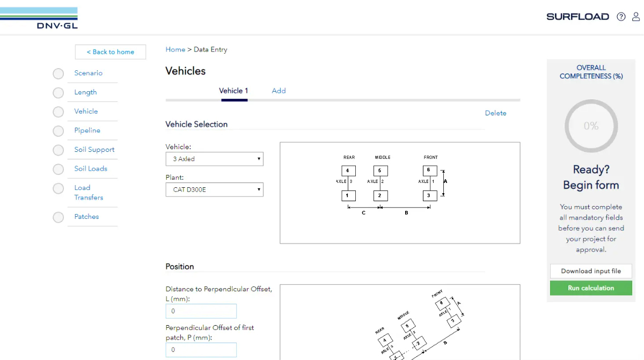Viewport: 644px width, 360px height.
Task: Select the Patches step circle
Action: (x=58, y=217)
